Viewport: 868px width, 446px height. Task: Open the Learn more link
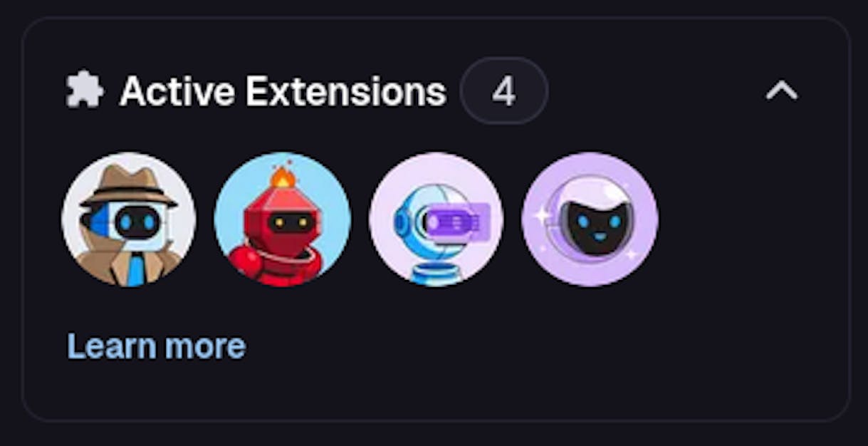coord(157,346)
